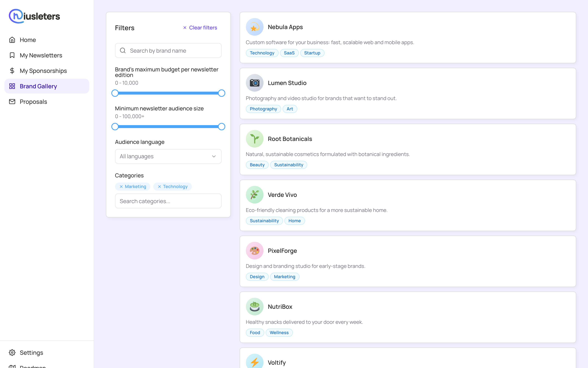Click the NutriBox brand name
This screenshot has height=368, width=588.
280,307
